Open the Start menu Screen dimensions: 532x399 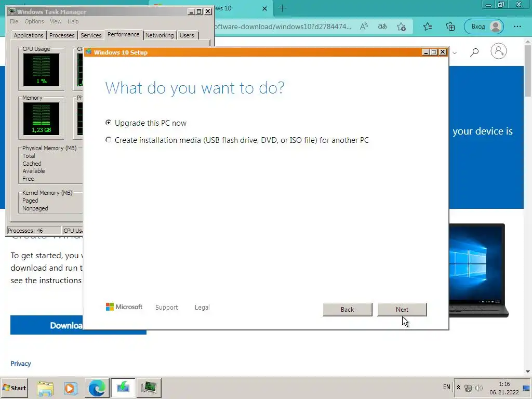point(14,388)
